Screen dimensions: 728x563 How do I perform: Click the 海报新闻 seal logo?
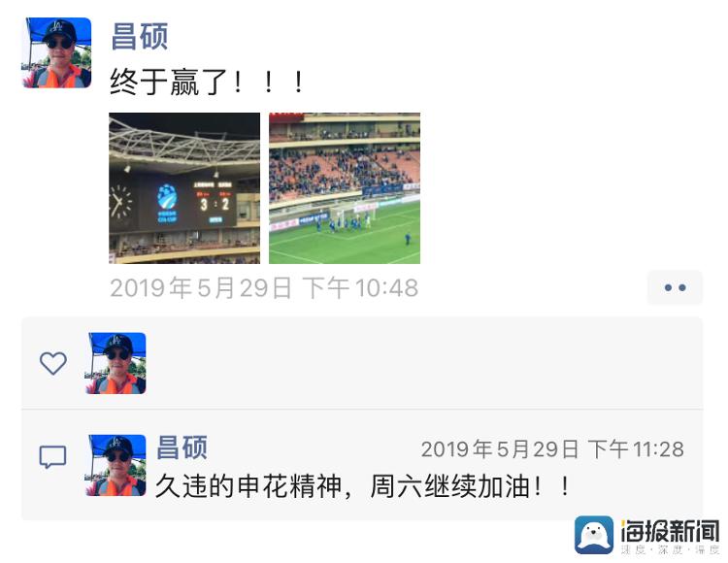tap(594, 535)
